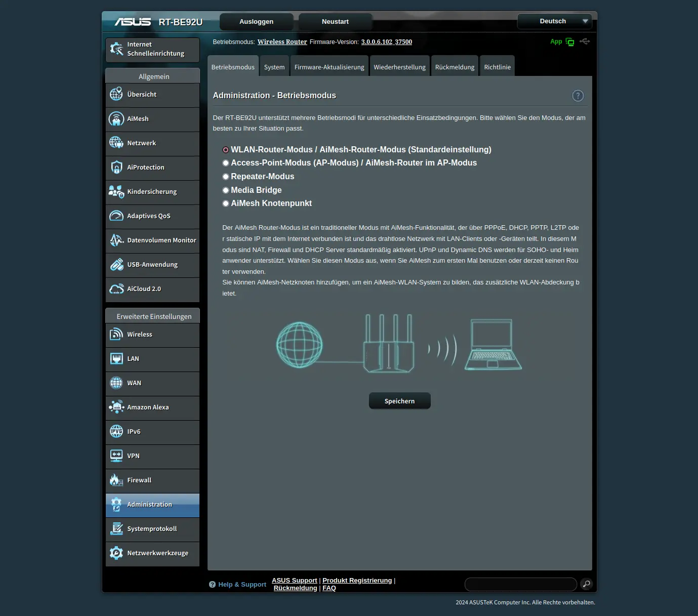Select AiMesh Knotenpunkt mode

coord(226,203)
